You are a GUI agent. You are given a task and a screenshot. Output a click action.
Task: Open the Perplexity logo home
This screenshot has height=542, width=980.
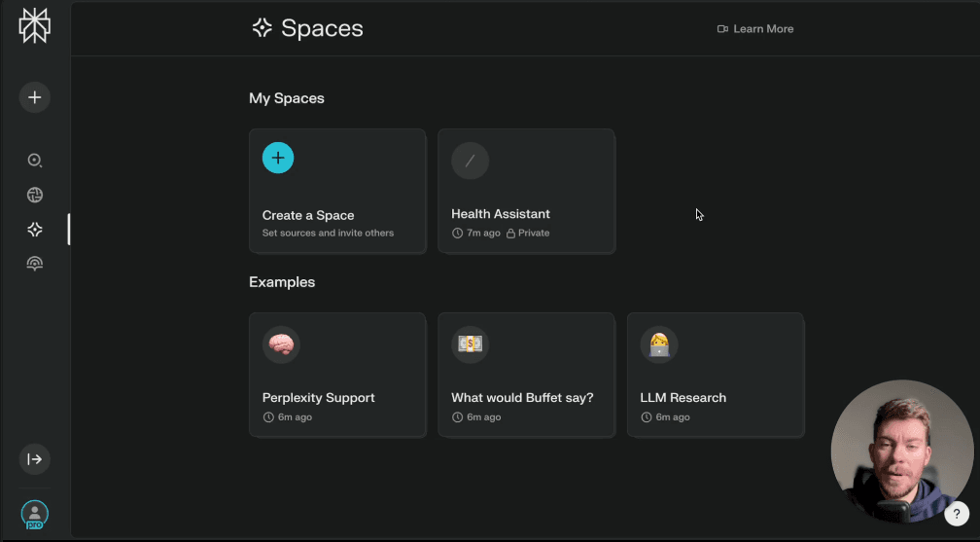coord(34,25)
